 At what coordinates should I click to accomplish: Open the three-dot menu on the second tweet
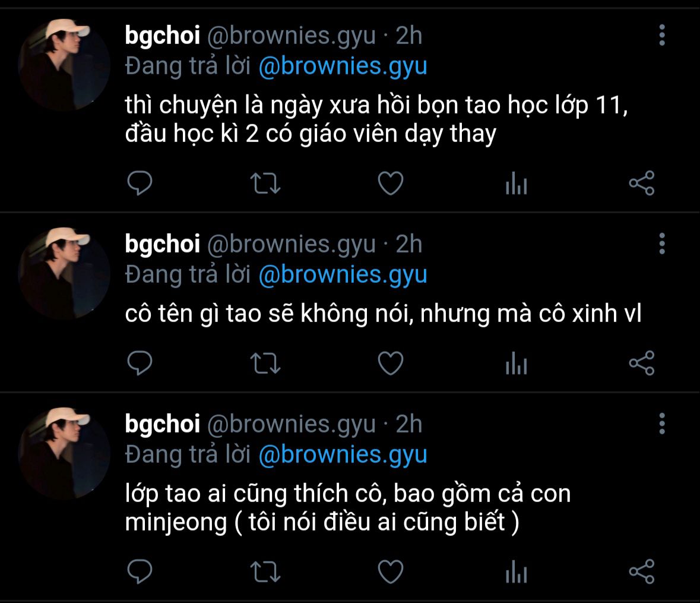click(662, 244)
